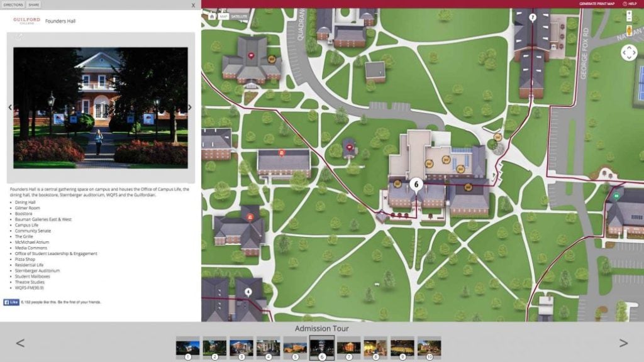Click the next photo arrow on the image

[189, 107]
